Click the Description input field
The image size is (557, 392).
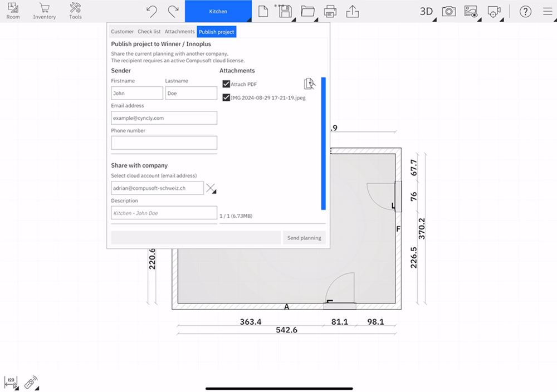click(164, 213)
